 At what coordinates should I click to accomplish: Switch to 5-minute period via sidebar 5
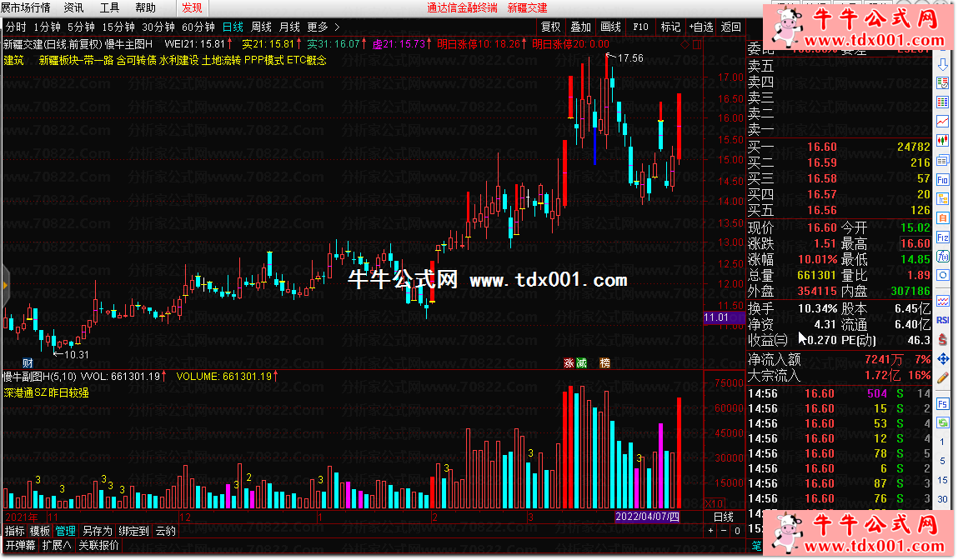[x=943, y=461]
